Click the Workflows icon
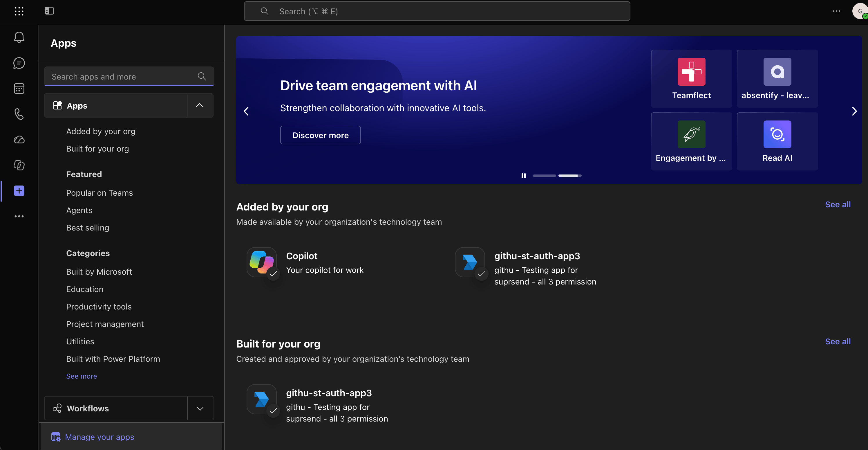The image size is (868, 450). click(x=57, y=408)
